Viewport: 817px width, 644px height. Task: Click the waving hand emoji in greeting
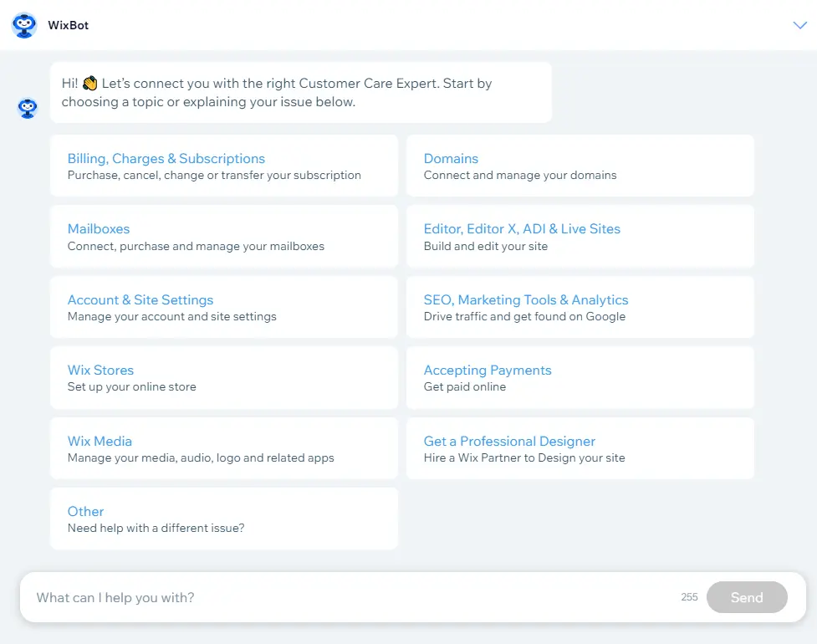pyautogui.click(x=90, y=84)
